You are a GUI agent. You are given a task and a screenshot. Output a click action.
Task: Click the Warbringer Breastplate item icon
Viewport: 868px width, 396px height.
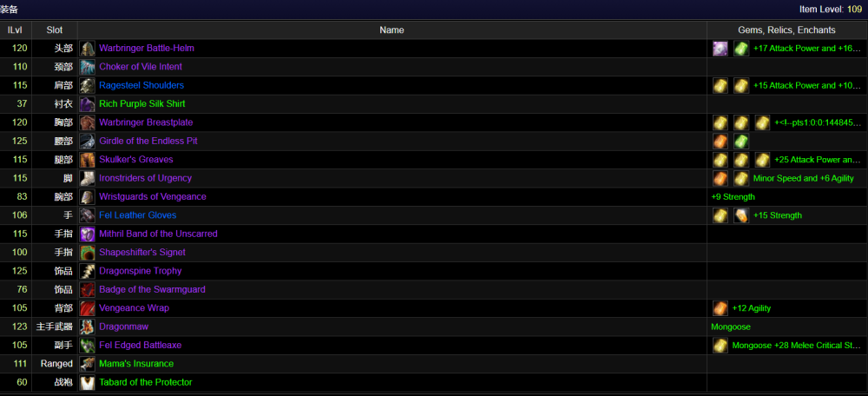coord(87,122)
